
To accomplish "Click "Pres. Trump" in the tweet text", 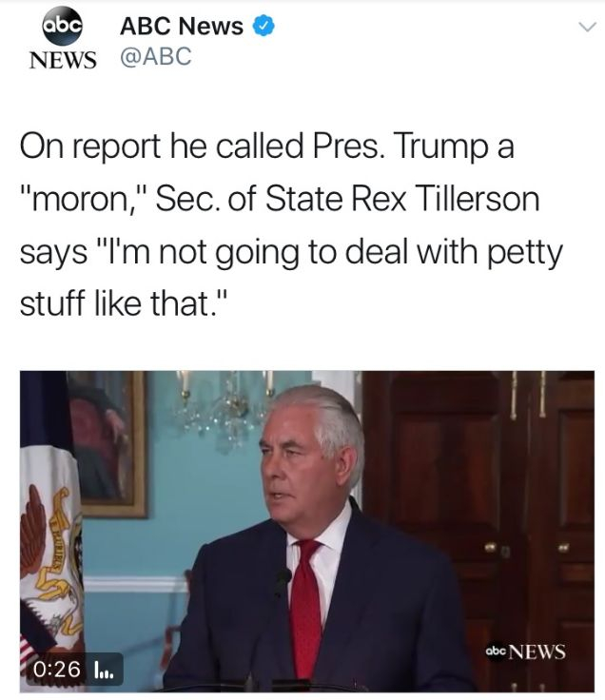I will pos(398,146).
